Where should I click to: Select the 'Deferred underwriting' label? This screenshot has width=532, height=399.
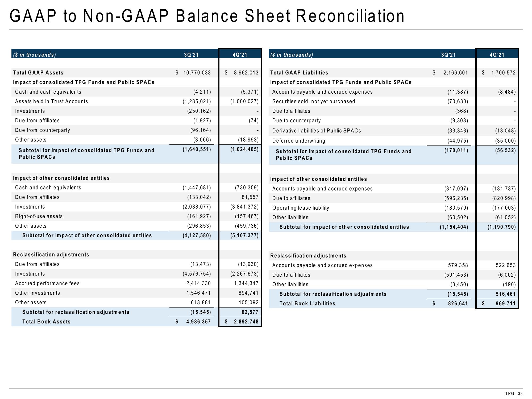click(299, 141)
